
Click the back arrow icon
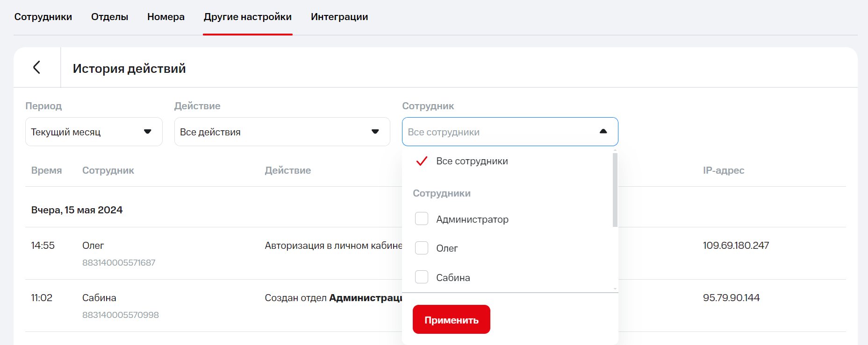pyautogui.click(x=36, y=67)
